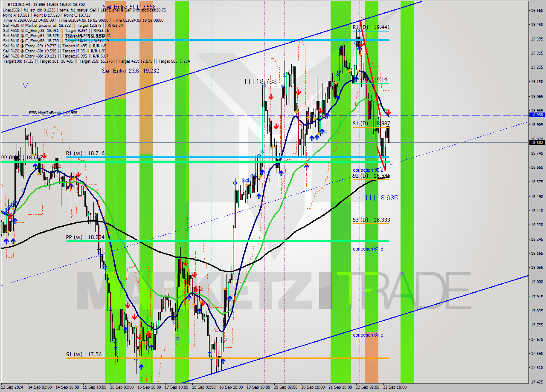Screen dimensions: 546x392
Task: Click the 19.235 price scale value
Action: pos(537,67)
